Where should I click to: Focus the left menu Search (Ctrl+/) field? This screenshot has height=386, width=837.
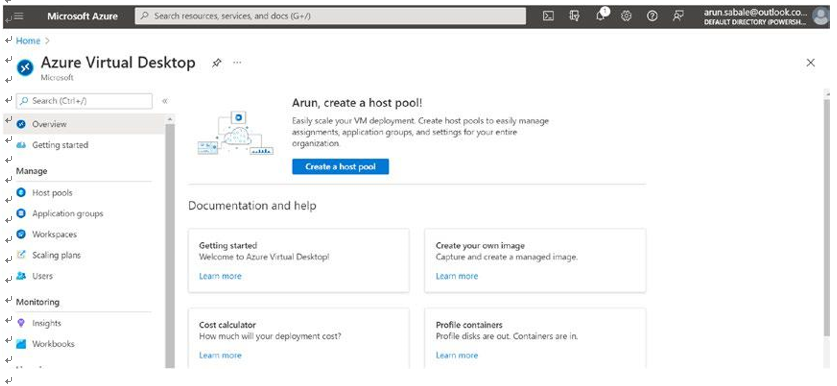84,101
